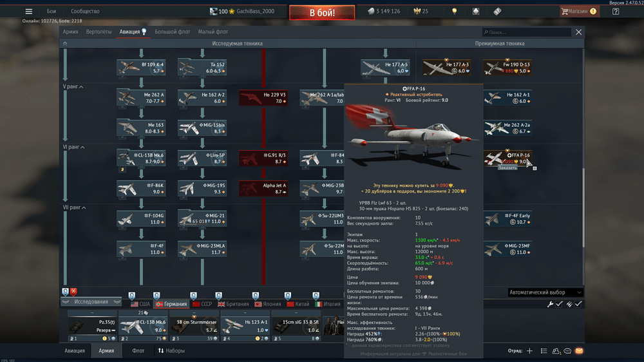644x362 pixels.
Task: Switch to Большой флот tab
Action: [x=172, y=32]
